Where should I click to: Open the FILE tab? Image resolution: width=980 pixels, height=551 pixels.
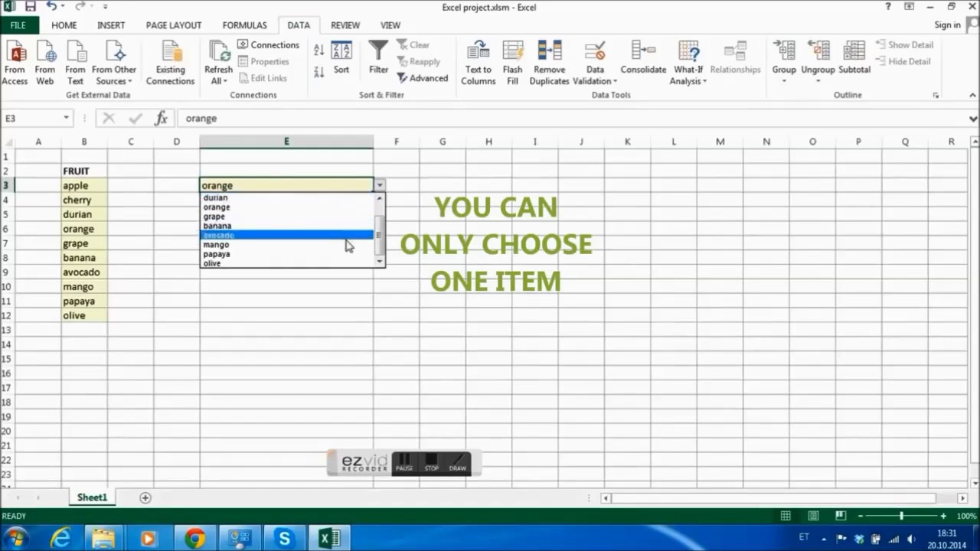[x=18, y=25]
